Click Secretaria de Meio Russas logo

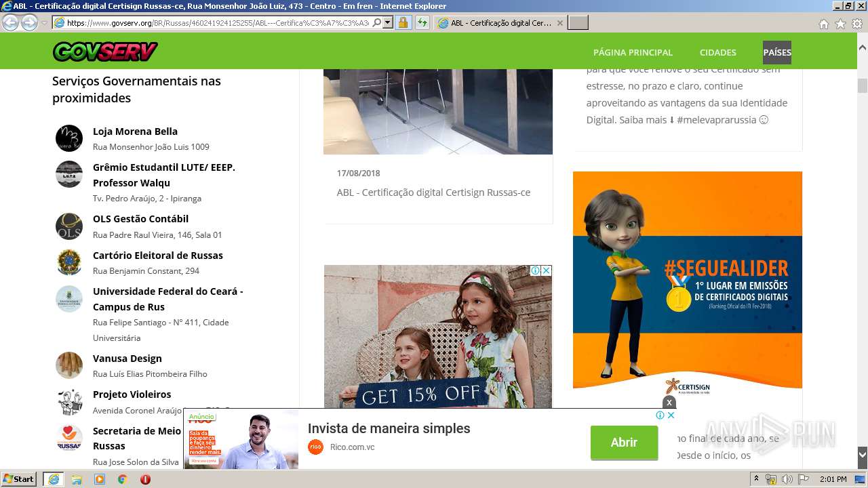click(x=69, y=438)
